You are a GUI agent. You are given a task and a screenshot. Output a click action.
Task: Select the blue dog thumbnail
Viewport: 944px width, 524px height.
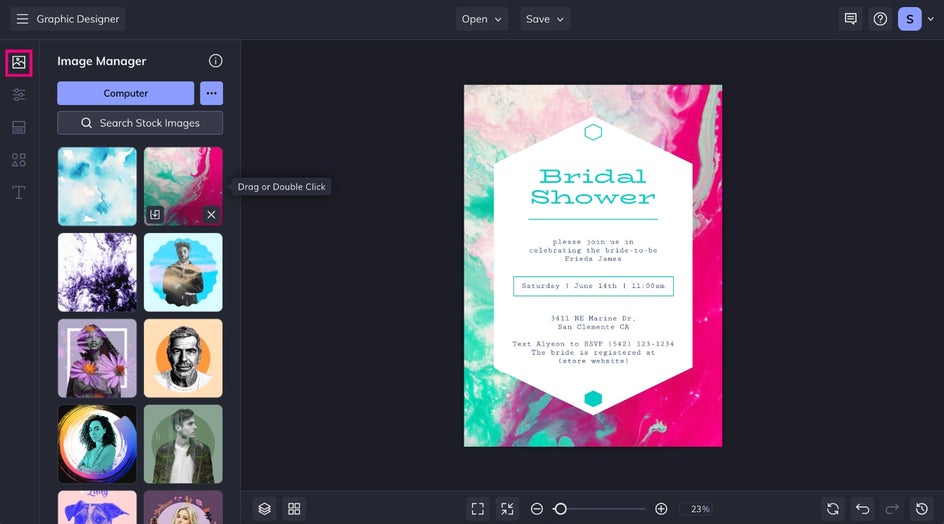click(x=97, y=507)
